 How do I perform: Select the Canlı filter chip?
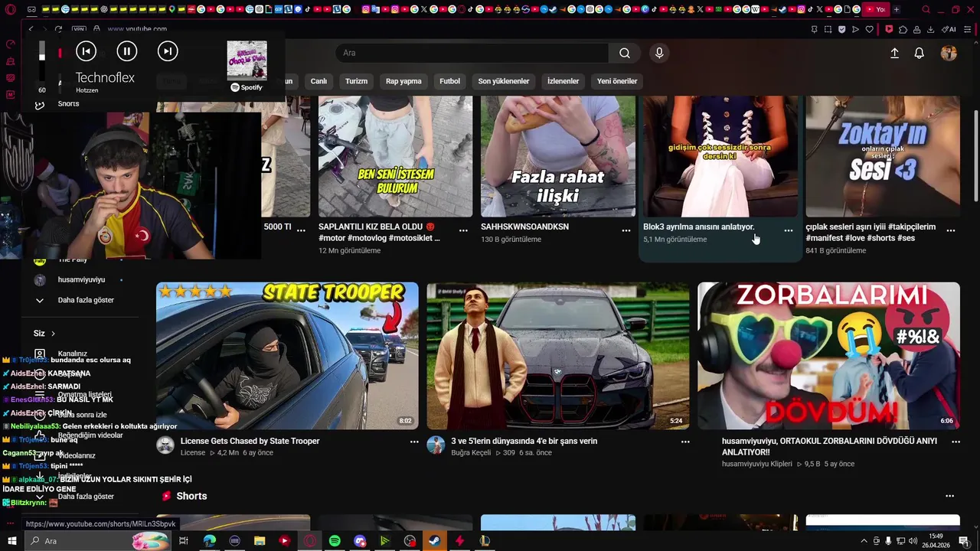(318, 81)
